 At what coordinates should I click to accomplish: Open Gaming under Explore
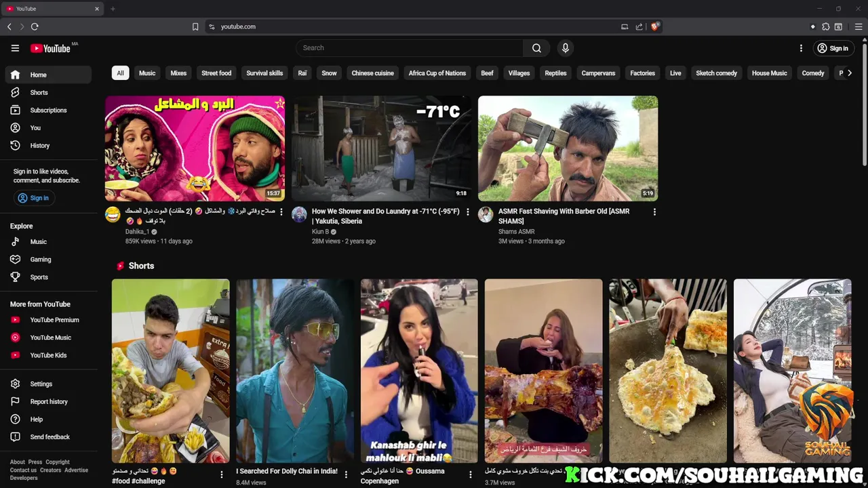click(47, 259)
